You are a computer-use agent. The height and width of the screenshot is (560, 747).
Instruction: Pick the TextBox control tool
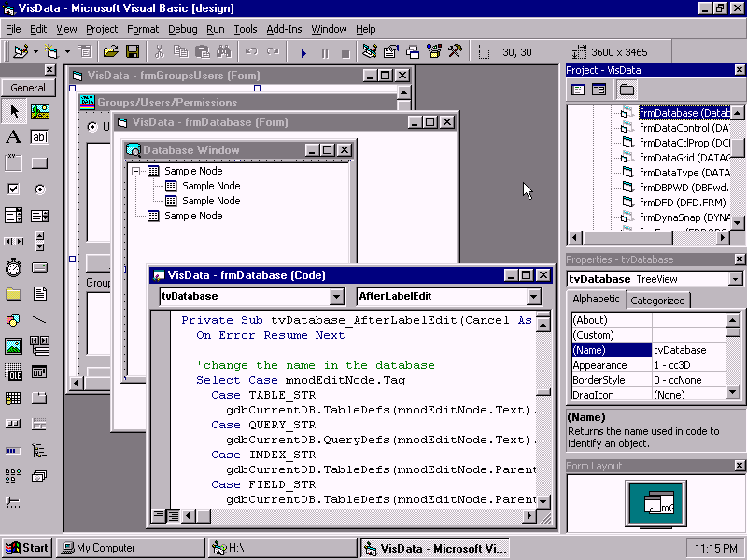tap(39, 137)
